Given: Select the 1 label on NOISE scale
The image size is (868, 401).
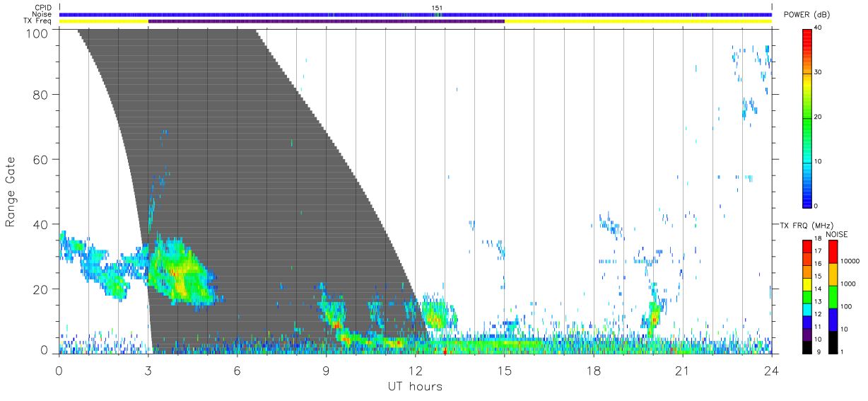Looking at the screenshot, I should [841, 351].
